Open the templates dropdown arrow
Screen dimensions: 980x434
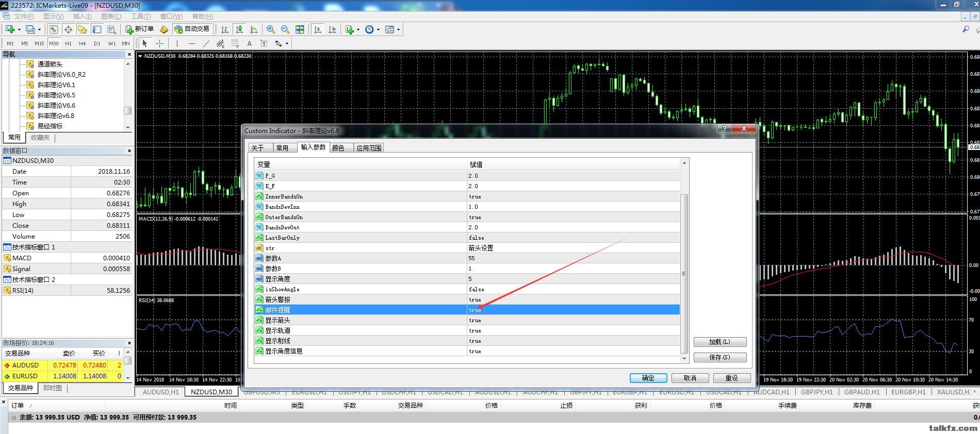[x=398, y=29]
